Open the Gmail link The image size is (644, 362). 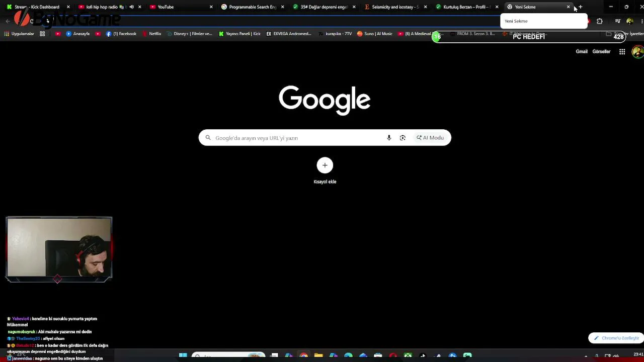click(582, 51)
